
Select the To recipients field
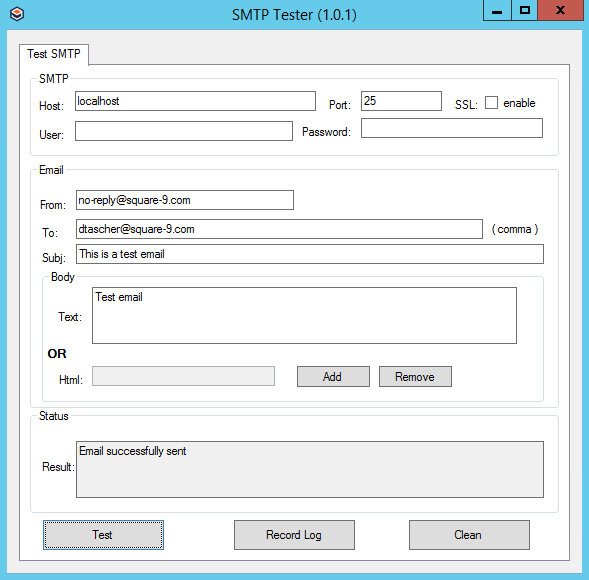(279, 229)
